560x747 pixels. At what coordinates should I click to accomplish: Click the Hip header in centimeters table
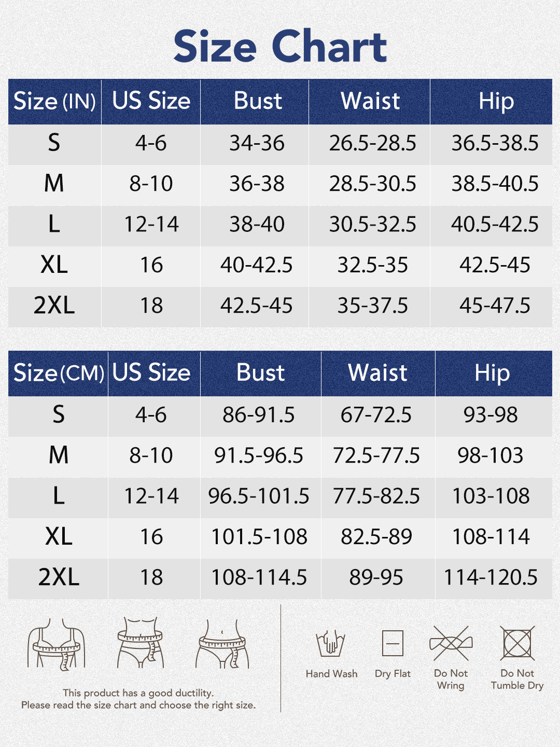492,373
